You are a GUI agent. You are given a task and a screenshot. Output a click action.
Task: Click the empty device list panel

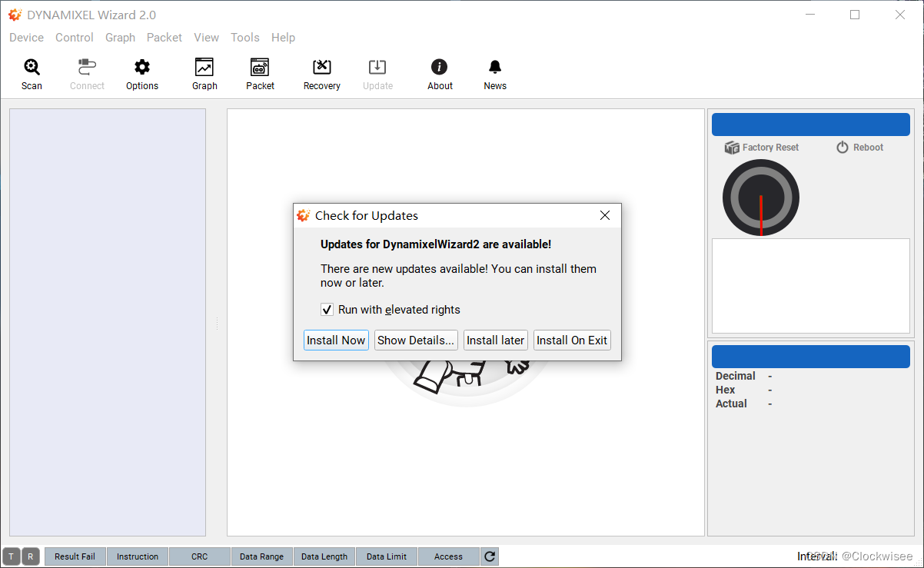(108, 322)
